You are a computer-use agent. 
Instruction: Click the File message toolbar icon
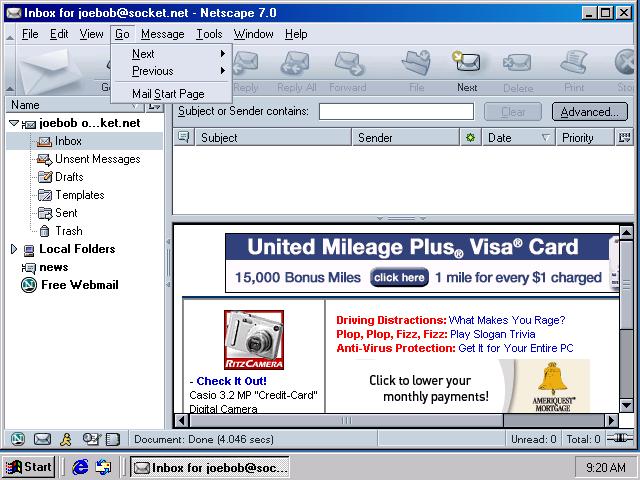click(416, 62)
